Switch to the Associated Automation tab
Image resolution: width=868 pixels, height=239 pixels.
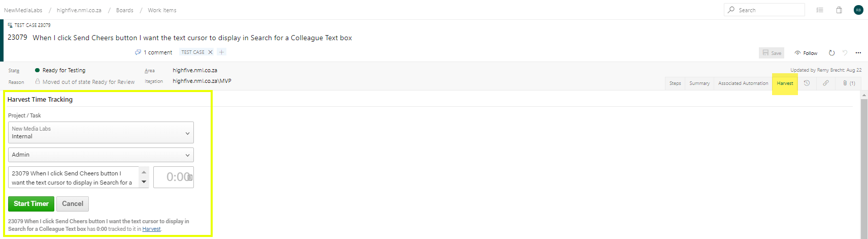tap(743, 83)
